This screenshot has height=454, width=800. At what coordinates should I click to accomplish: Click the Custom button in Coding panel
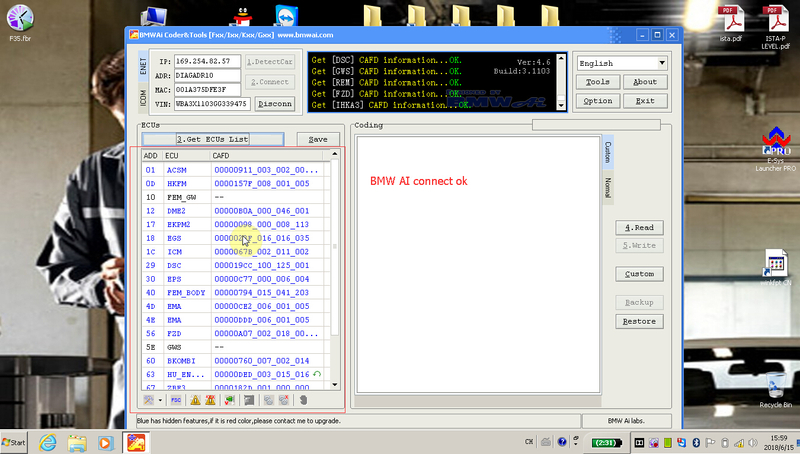tap(639, 274)
